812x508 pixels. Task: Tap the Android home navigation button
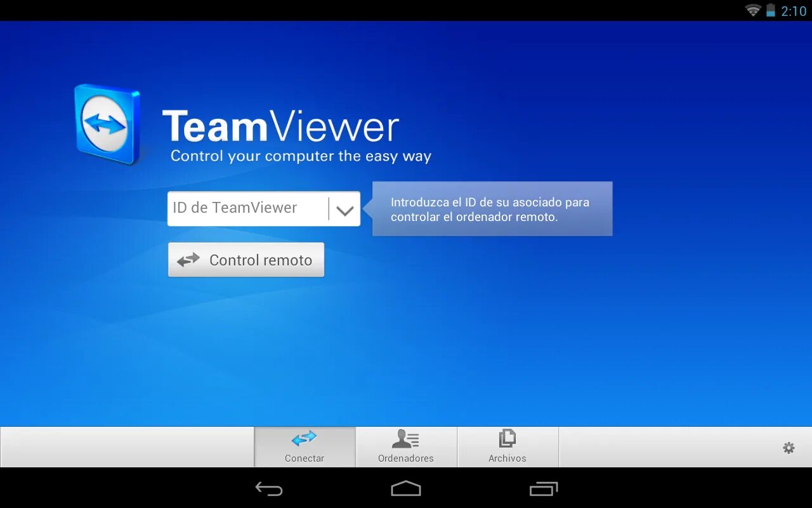pos(406,488)
